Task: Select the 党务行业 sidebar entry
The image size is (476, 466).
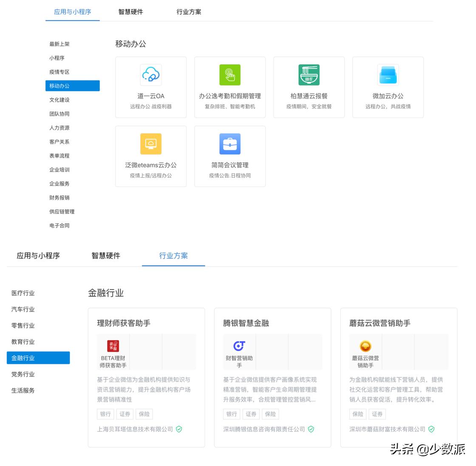Action: click(23, 374)
